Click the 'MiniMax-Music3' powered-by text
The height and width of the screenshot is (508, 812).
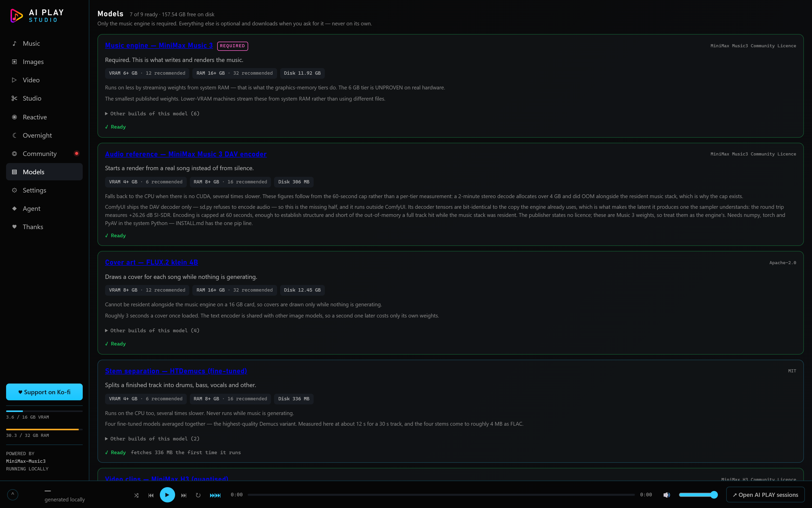[26, 461]
